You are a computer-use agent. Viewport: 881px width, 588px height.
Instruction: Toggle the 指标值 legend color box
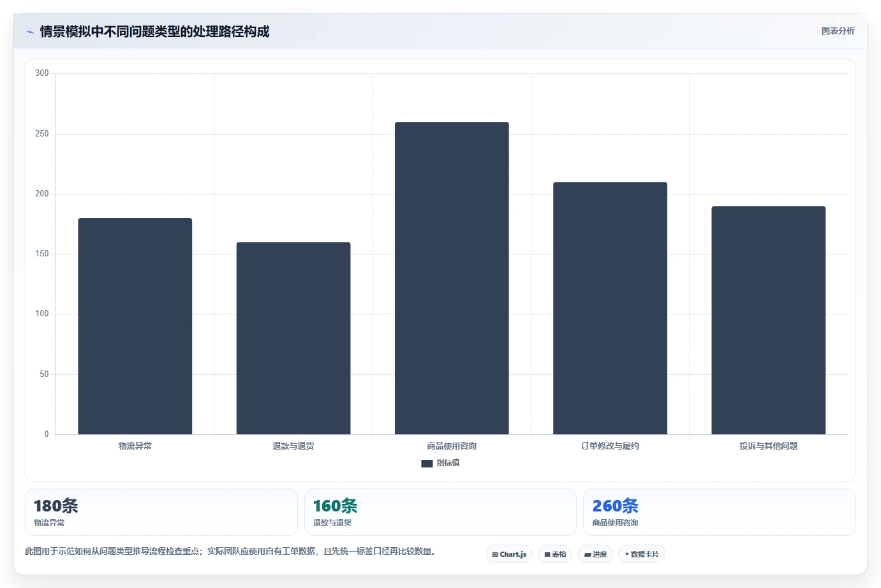point(427,463)
